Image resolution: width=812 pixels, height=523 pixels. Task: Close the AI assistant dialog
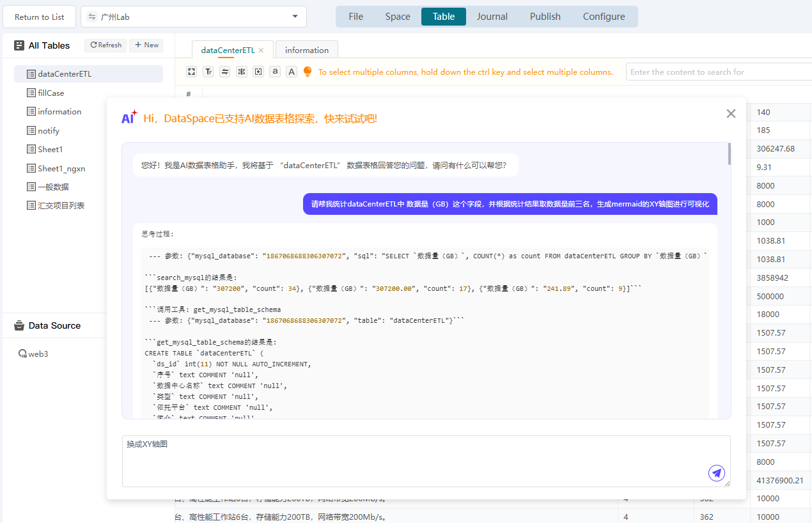731,113
